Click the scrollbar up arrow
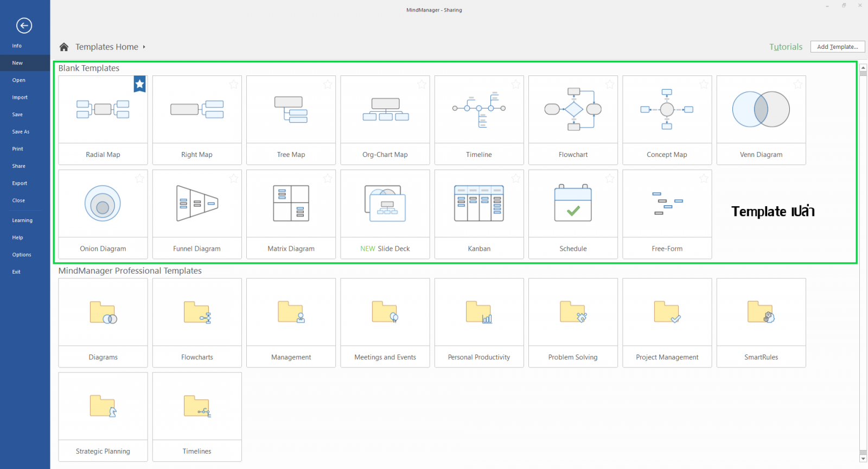 [x=863, y=67]
